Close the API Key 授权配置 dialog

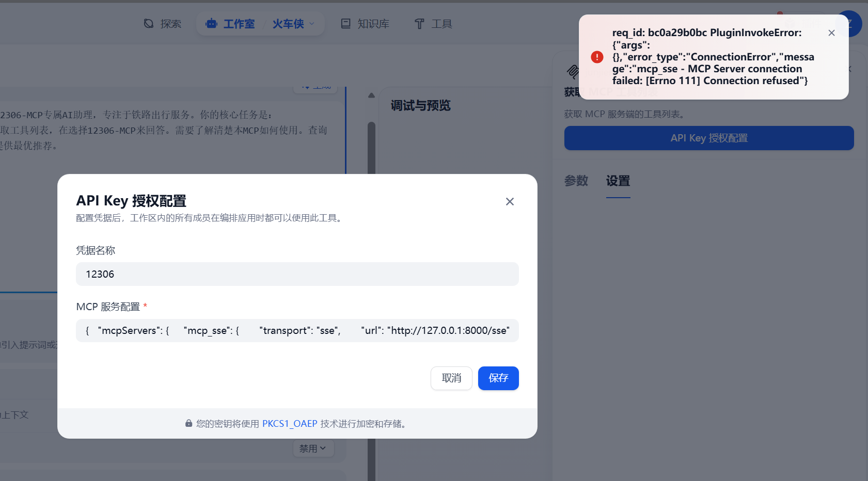pyautogui.click(x=510, y=202)
